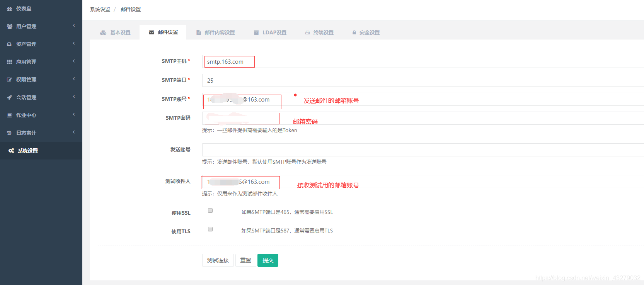Go to the 终端设置 tab
Image resolution: width=644 pixels, height=285 pixels.
[x=319, y=32]
